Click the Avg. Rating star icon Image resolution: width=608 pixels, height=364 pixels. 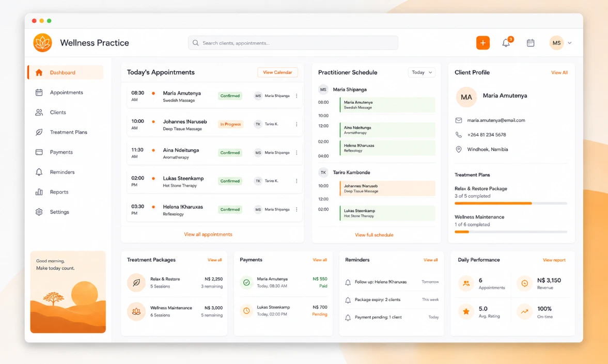pyautogui.click(x=466, y=312)
